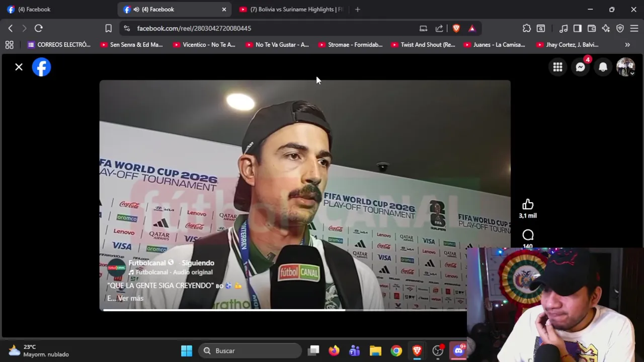
Task: Share this page icon
Action: coord(439,28)
